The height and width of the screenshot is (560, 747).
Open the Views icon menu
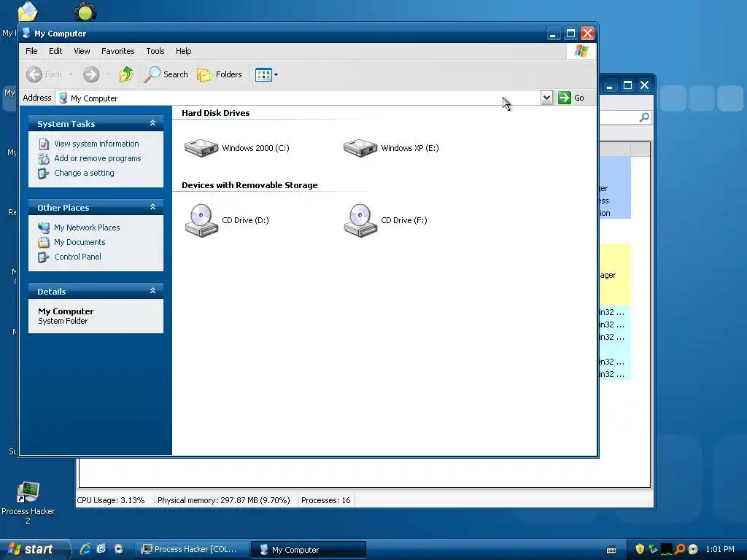pyautogui.click(x=266, y=74)
